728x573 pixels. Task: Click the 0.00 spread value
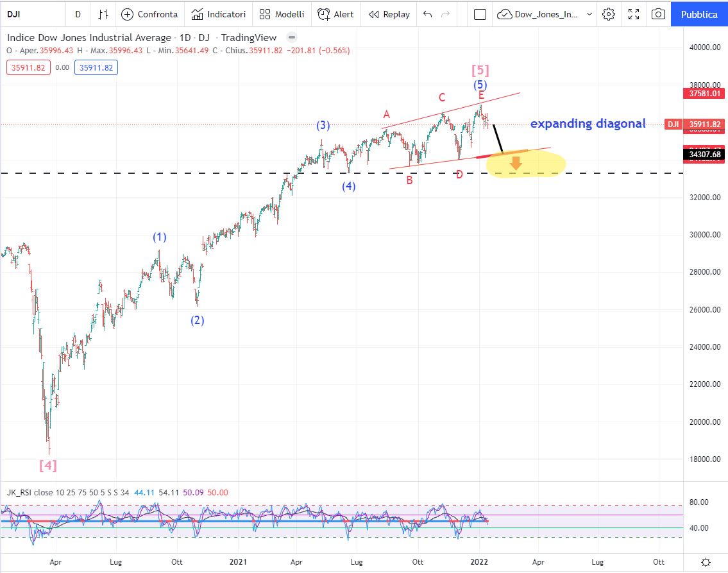coord(62,68)
